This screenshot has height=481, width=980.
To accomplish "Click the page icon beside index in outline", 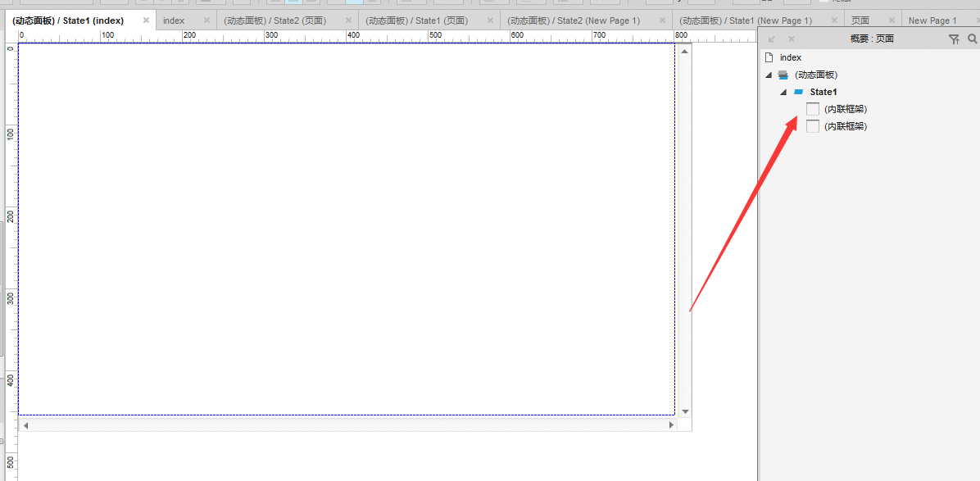I will (769, 57).
